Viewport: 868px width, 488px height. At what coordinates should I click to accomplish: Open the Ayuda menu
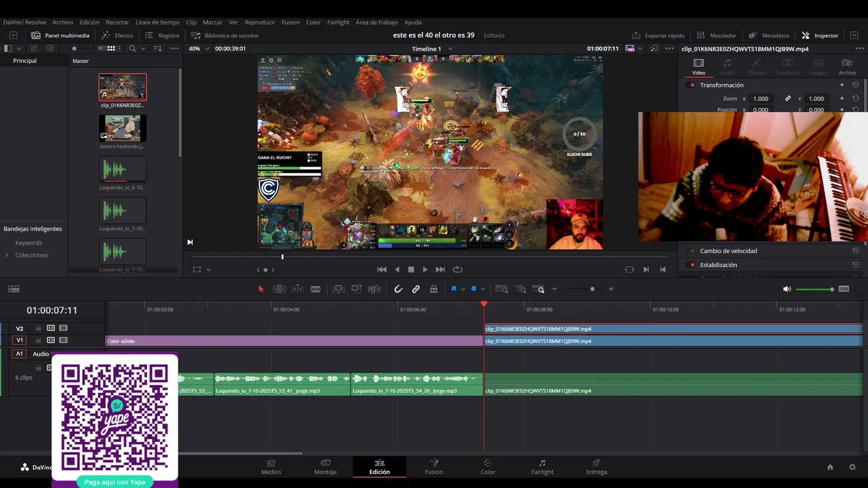coord(413,22)
